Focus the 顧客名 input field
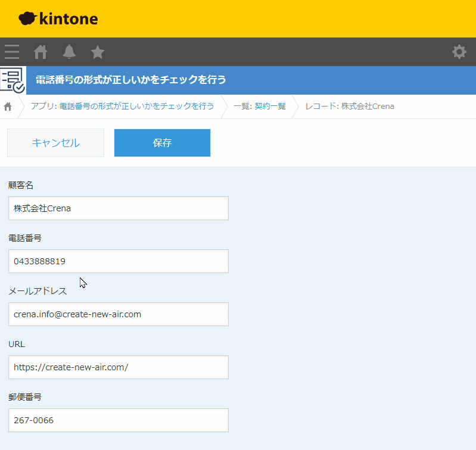The width and height of the screenshot is (476, 450). pyautogui.click(x=119, y=208)
